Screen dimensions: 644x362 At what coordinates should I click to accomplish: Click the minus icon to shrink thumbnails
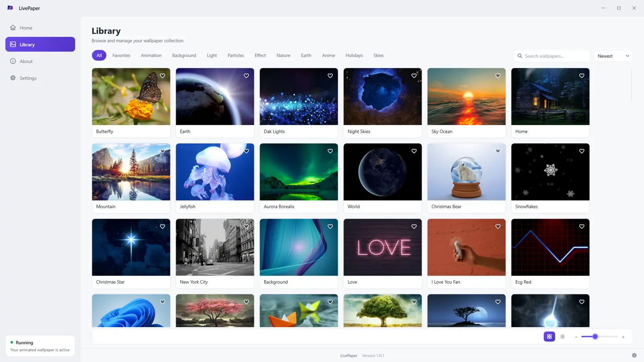[576, 337]
